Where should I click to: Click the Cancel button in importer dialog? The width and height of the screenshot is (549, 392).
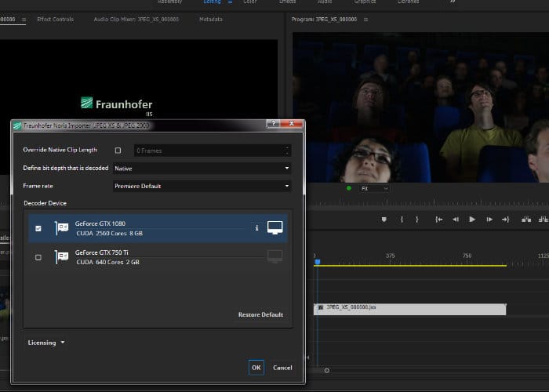(x=282, y=368)
